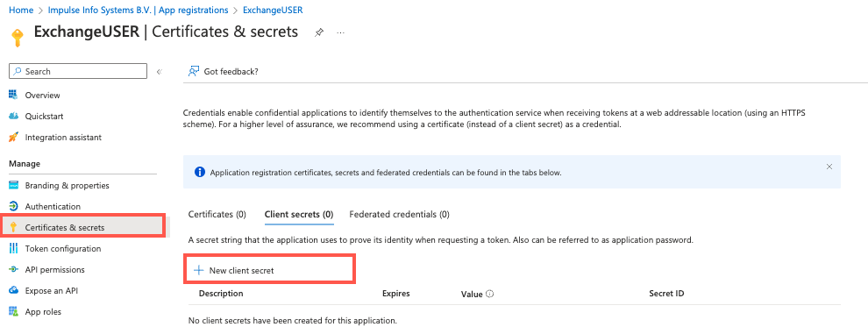Open the ellipsis more options menu

click(340, 32)
